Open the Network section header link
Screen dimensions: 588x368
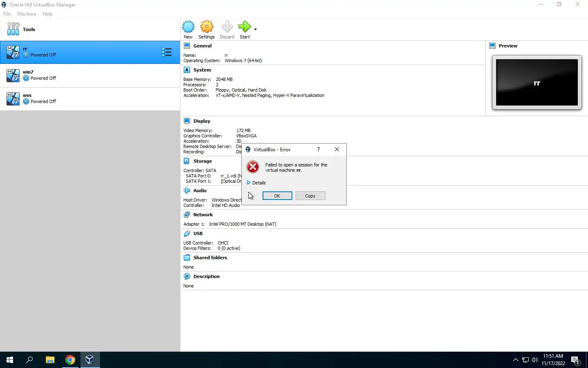point(203,215)
